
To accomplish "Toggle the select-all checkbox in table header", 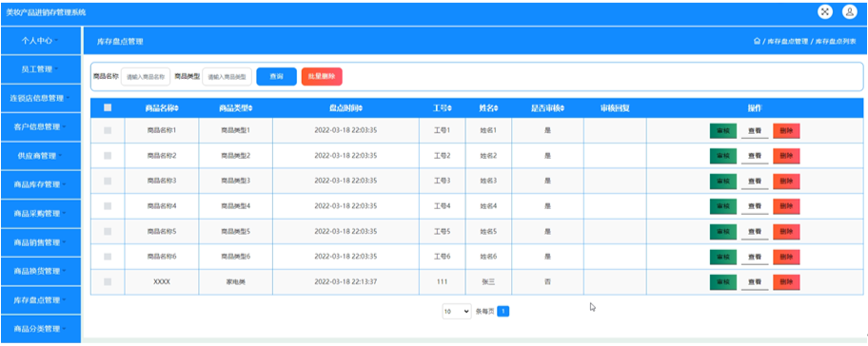I will coord(108,107).
